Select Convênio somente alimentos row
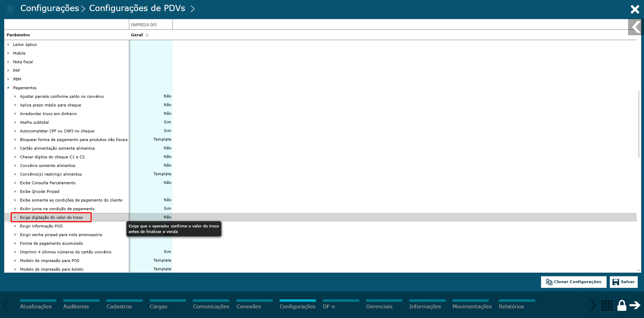 pyautogui.click(x=48, y=166)
